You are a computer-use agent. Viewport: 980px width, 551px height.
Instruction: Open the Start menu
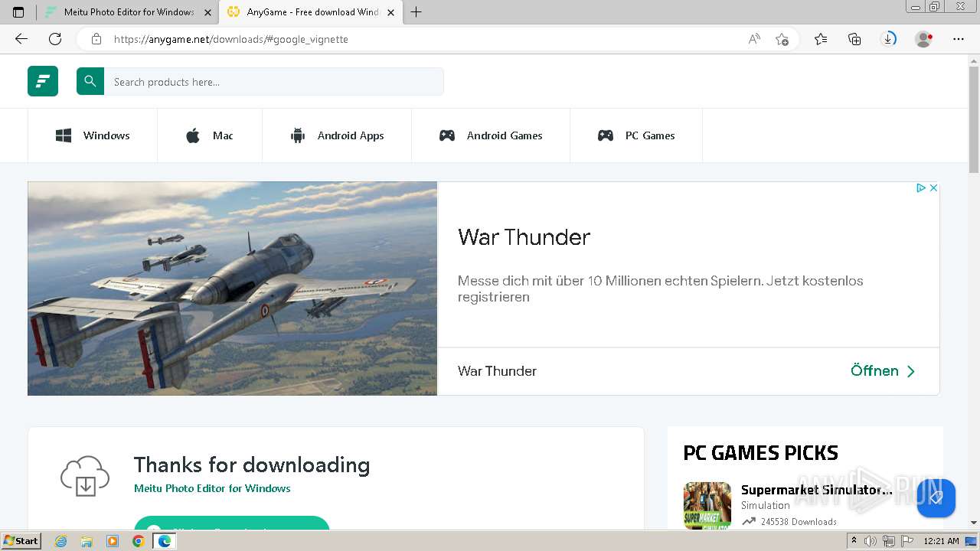[x=21, y=541]
